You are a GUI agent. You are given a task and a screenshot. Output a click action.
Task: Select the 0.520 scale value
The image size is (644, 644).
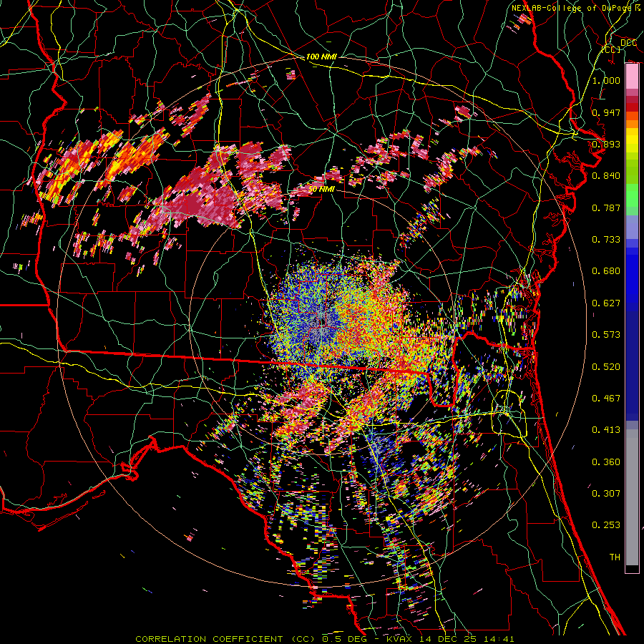(606, 367)
